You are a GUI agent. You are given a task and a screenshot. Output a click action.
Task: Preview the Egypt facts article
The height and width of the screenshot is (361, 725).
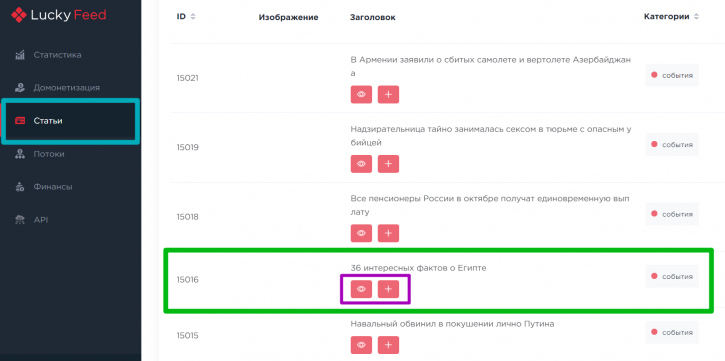pyautogui.click(x=361, y=289)
